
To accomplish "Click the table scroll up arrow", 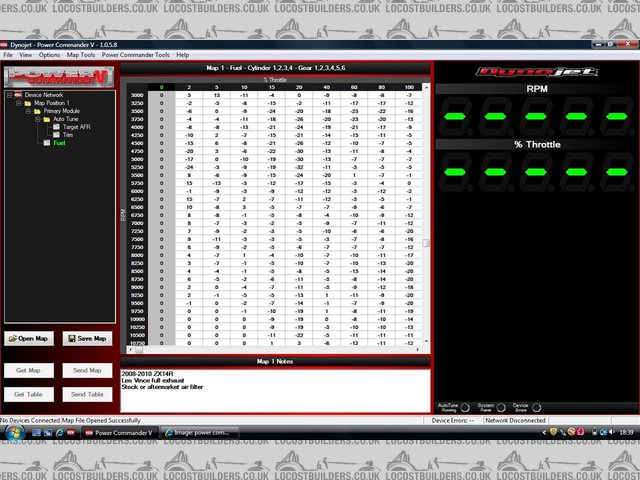I will (x=426, y=87).
